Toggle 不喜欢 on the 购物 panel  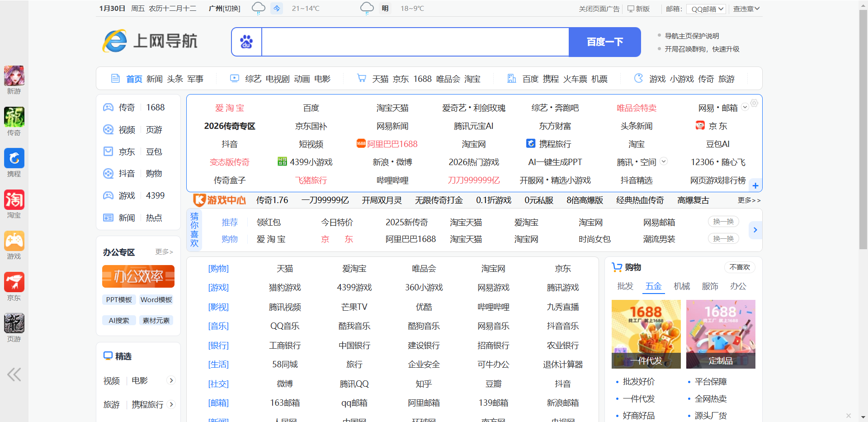tap(740, 267)
